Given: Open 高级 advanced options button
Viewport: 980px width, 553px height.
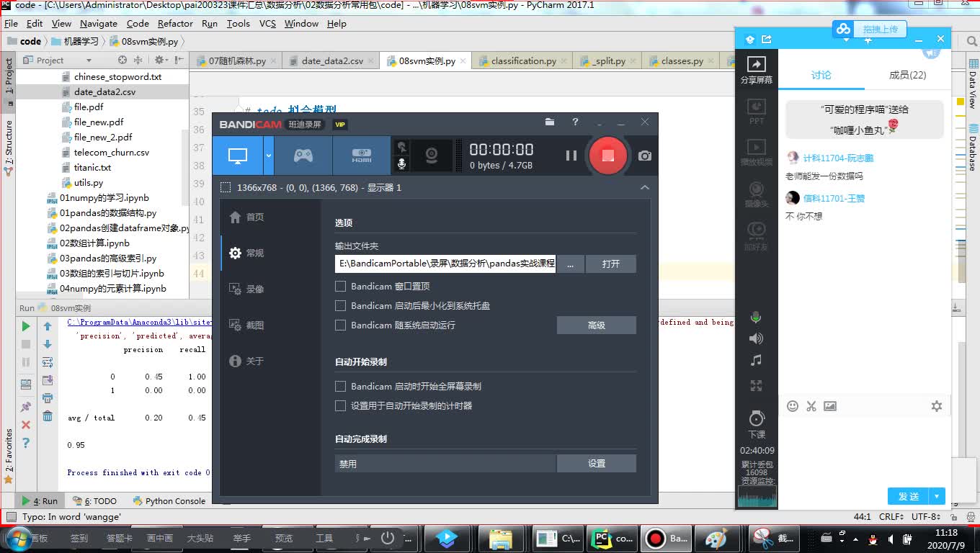Looking at the screenshot, I should 597,325.
